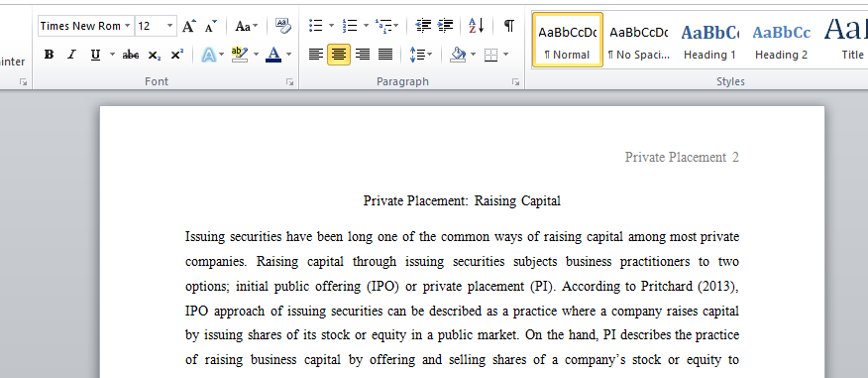This screenshot has height=378, width=868.
Task: Apply strikethrough formatting
Action: click(x=131, y=55)
